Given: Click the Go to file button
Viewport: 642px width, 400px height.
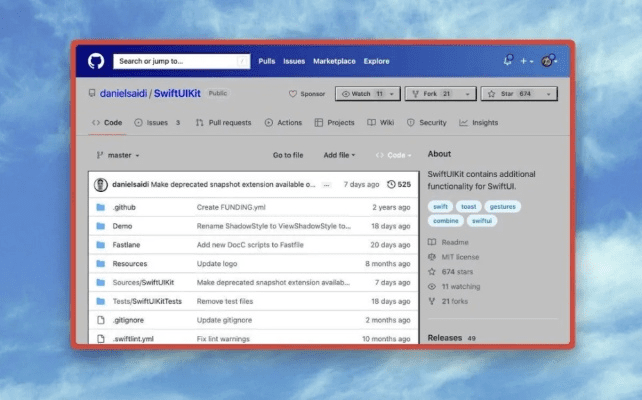Looking at the screenshot, I should click(288, 155).
